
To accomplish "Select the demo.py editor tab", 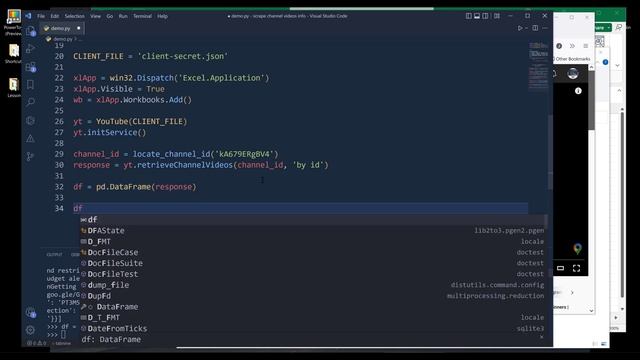I will click(x=61, y=28).
